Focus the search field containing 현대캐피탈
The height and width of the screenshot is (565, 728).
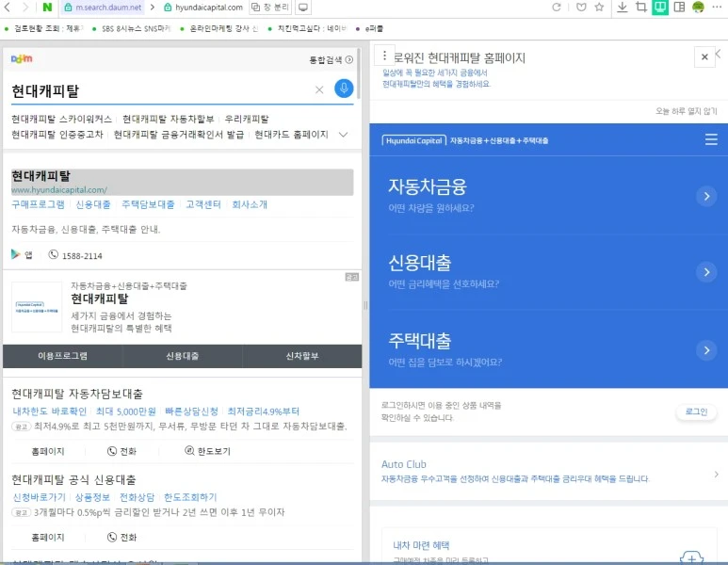(x=158, y=90)
